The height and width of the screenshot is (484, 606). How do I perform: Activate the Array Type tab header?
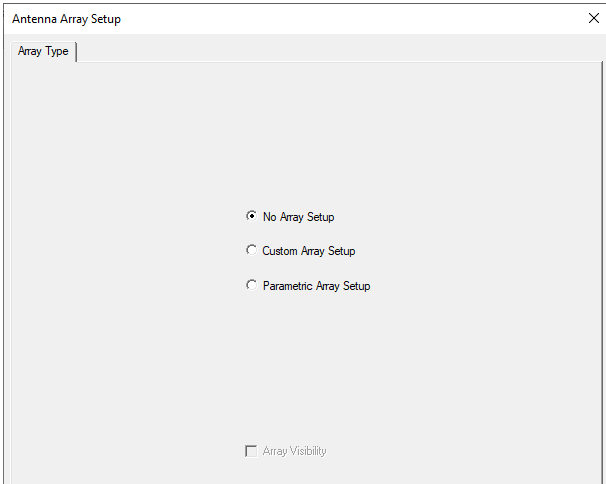[x=43, y=51]
